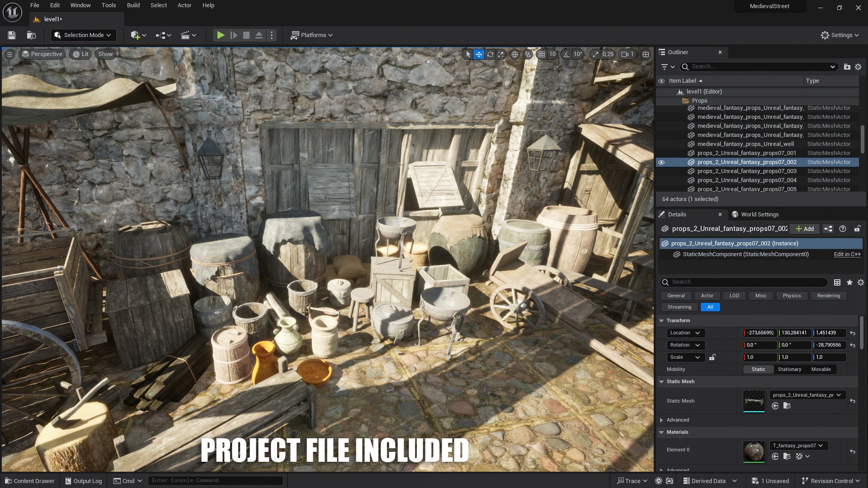Expand the Advanced section under Static Mesh
This screenshot has width=868, height=488.
tap(661, 420)
